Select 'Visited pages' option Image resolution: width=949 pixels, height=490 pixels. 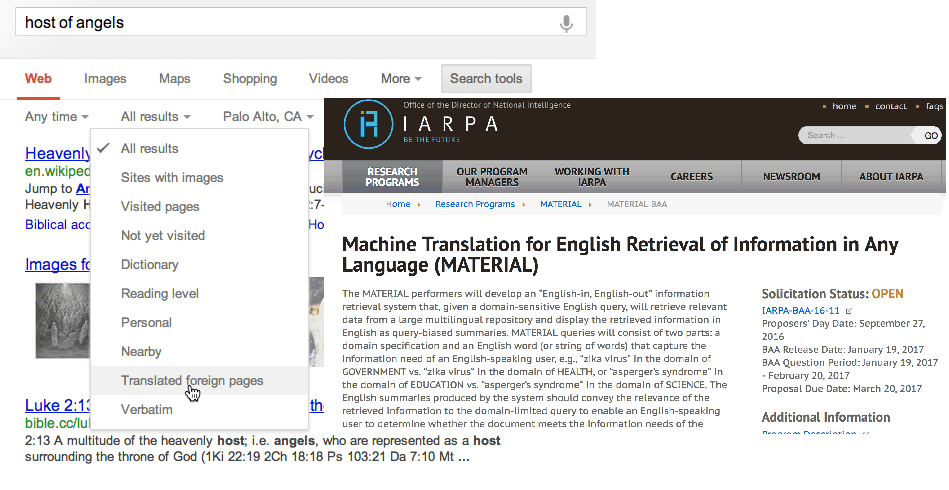pyautogui.click(x=199, y=207)
